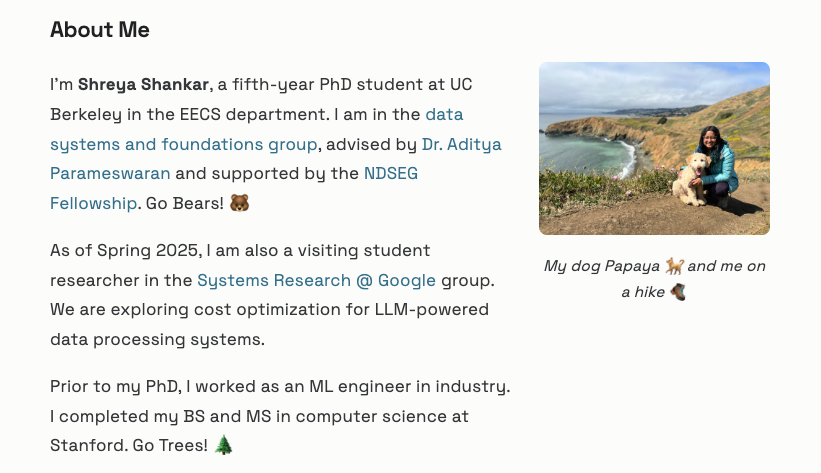Image resolution: width=821 pixels, height=473 pixels.
Task: Click the 'Go Bears!' text
Action: 185,203
